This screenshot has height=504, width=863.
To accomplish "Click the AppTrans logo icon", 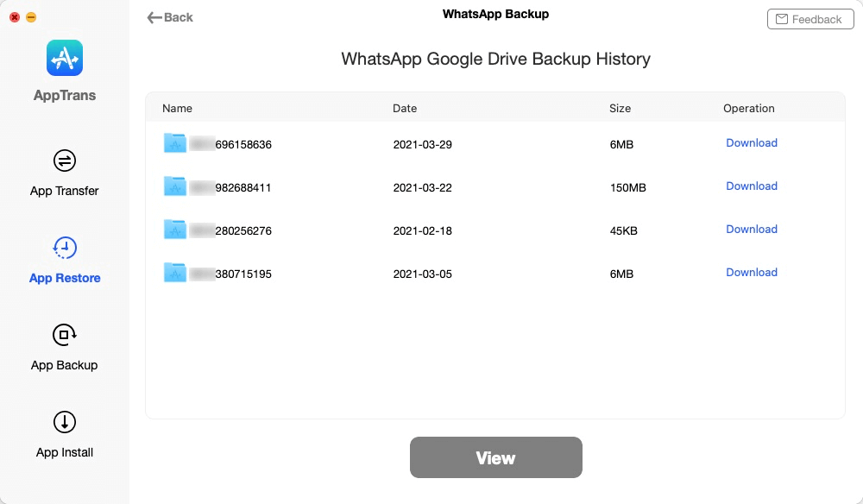I will 65,58.
